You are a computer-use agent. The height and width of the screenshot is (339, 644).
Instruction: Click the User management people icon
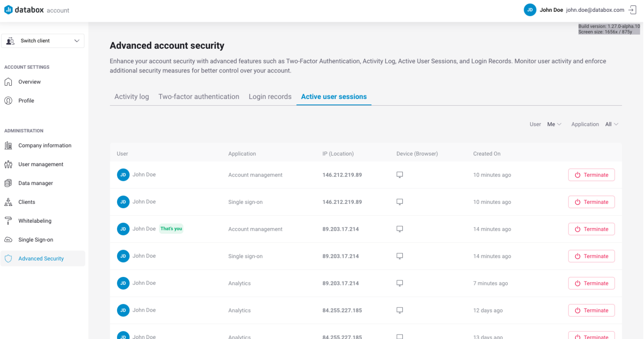8,164
